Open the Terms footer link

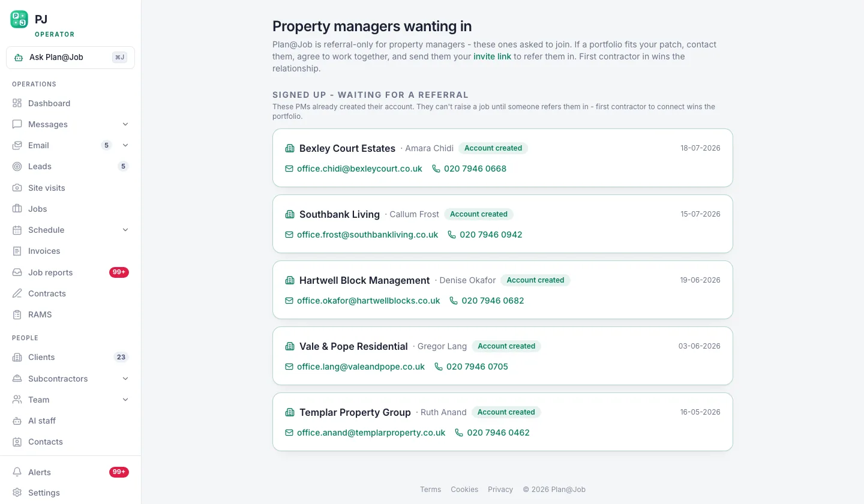430,490
